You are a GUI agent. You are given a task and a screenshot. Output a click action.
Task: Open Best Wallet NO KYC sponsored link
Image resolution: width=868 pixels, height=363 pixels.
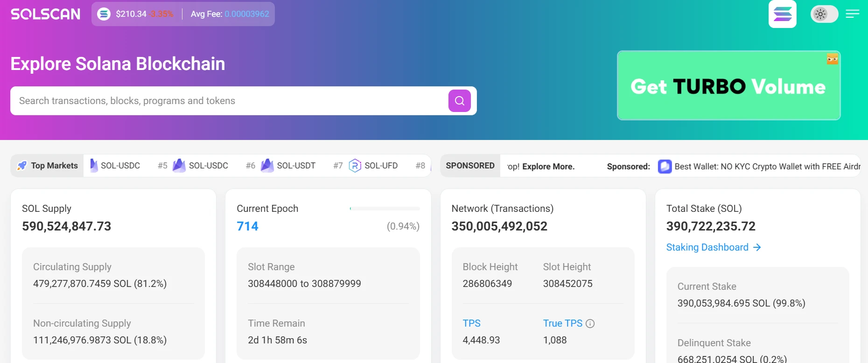(767, 167)
